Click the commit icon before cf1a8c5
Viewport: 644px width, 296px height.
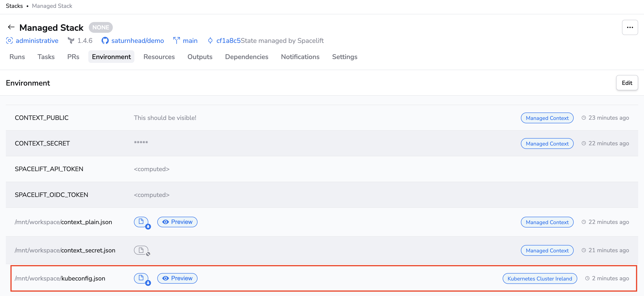pyautogui.click(x=210, y=41)
